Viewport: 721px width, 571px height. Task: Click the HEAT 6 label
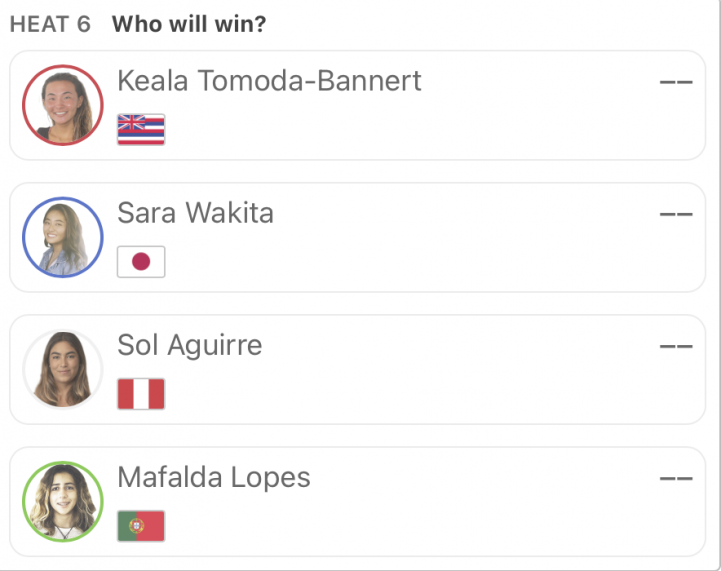point(50,24)
